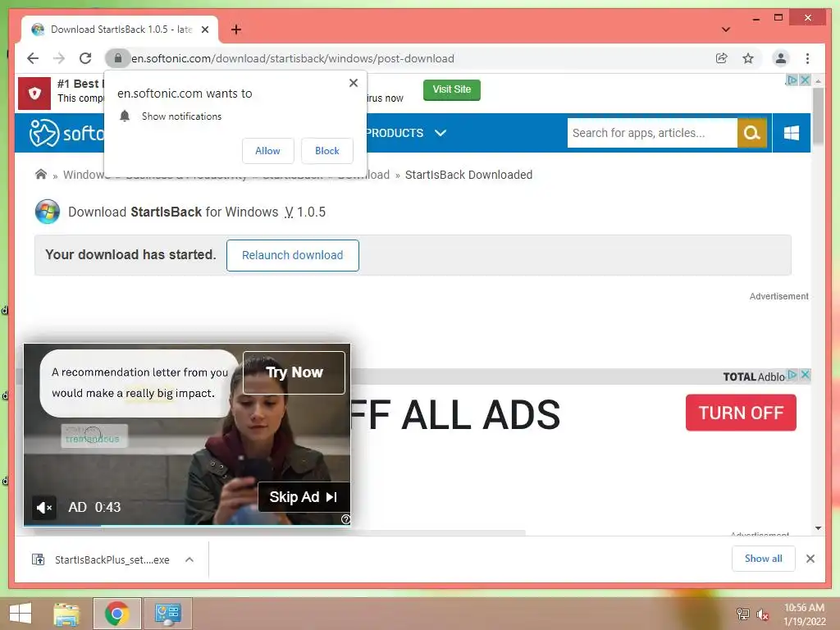
Task: Click the red shield antivirus ad icon
Action: point(34,94)
